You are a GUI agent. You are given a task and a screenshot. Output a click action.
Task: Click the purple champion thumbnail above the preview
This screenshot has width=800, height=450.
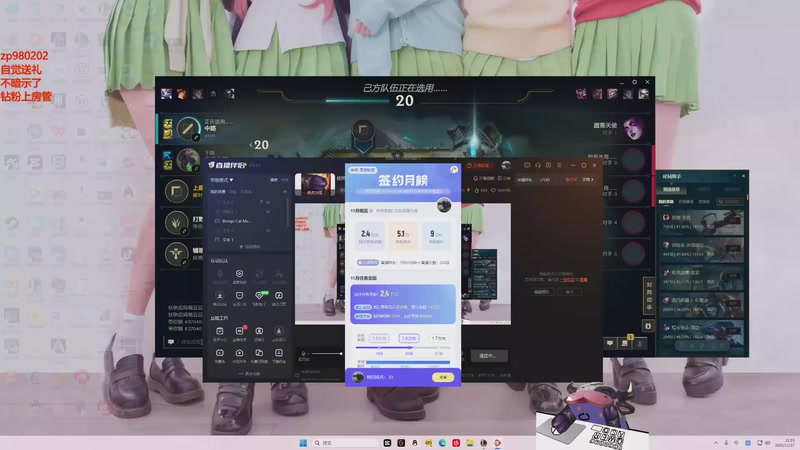(x=315, y=184)
